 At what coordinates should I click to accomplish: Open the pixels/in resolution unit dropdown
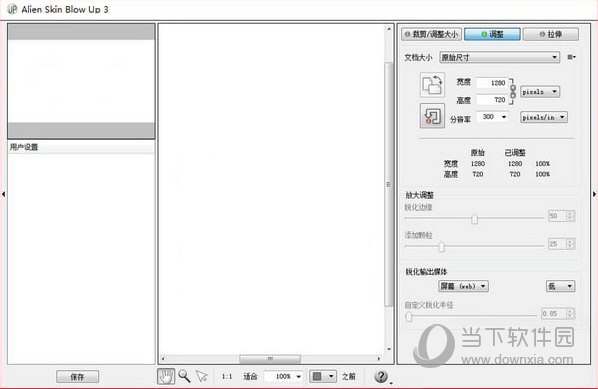[x=544, y=117]
